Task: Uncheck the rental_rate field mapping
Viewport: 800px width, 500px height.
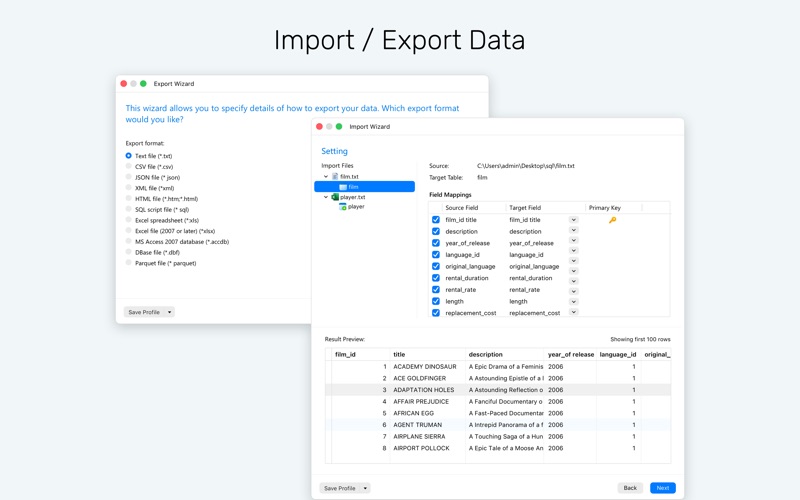Action: click(436, 289)
